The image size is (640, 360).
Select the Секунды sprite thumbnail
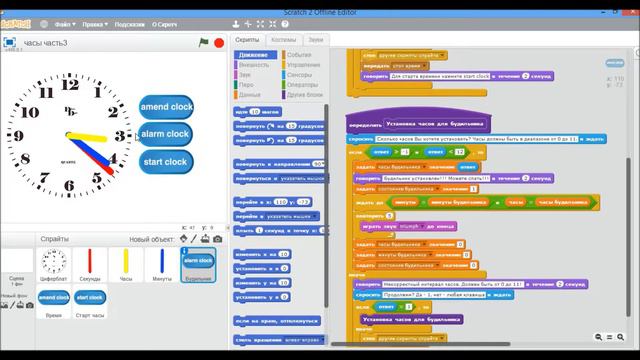pyautogui.click(x=90, y=264)
